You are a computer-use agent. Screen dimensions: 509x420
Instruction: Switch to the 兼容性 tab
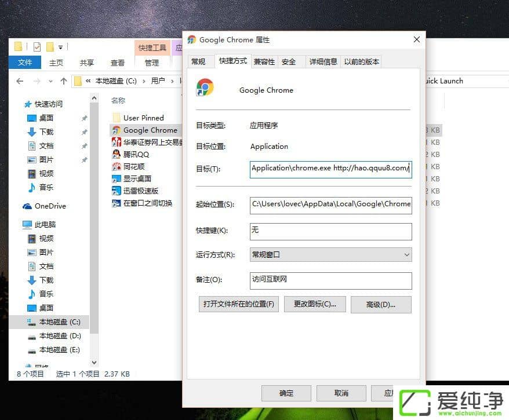(264, 61)
